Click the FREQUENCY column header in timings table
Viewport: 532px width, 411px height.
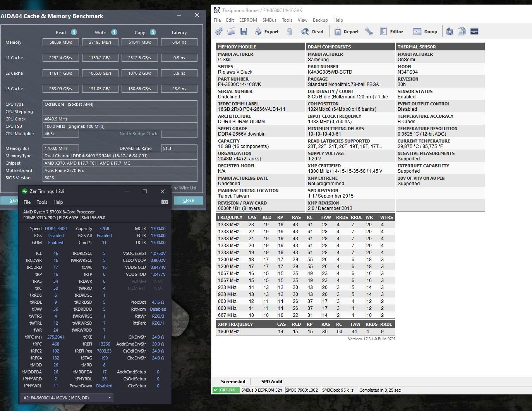pyautogui.click(x=230, y=217)
